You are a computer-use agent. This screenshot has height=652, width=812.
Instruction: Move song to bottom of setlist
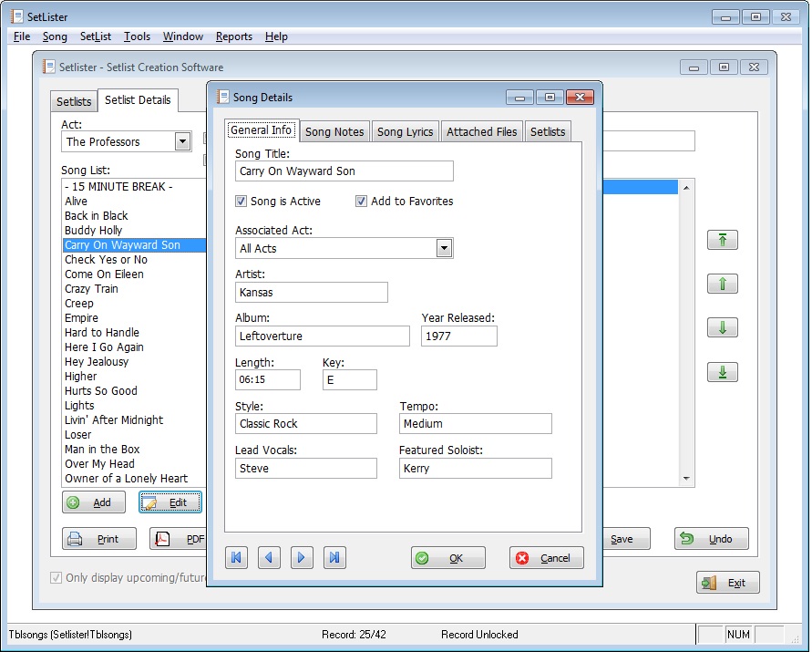click(x=723, y=372)
